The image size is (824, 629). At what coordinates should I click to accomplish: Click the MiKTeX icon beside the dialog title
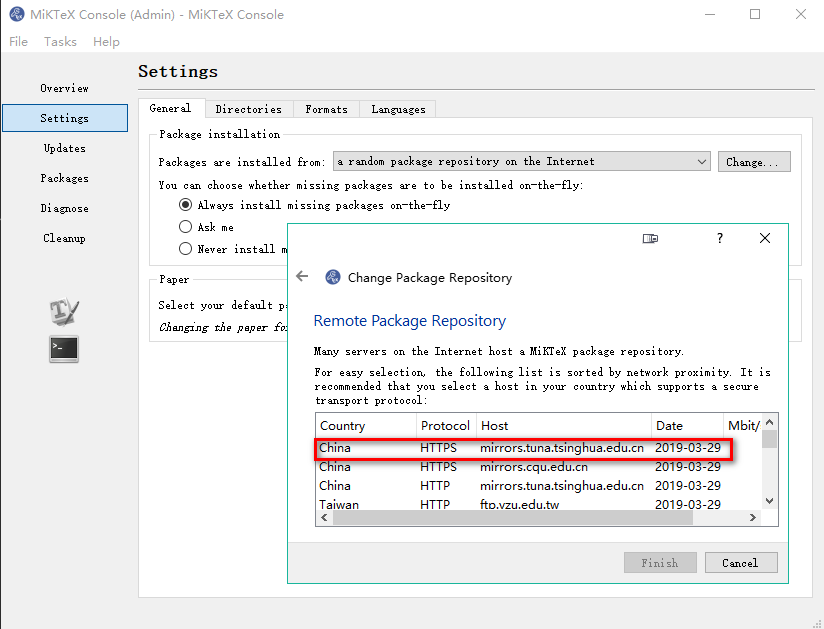click(x=333, y=277)
